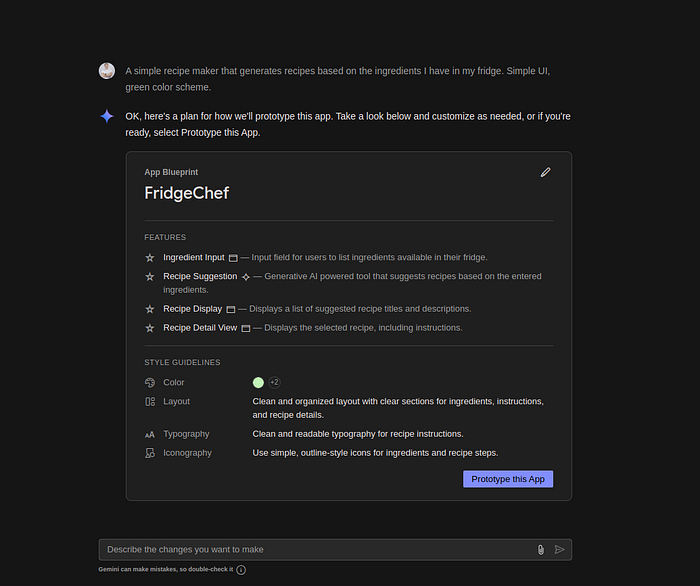Click the star icon beside Recipe Suggestion
Screen dimensions: 700x586
point(150,277)
